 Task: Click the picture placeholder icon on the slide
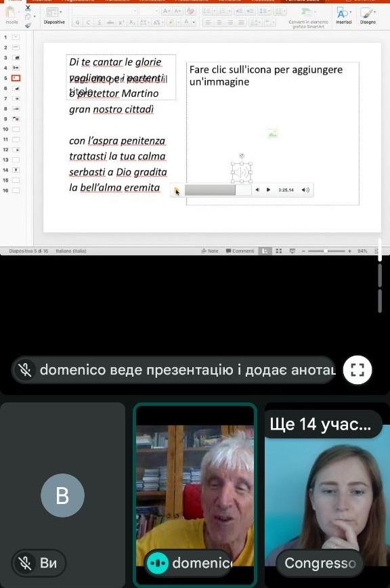click(272, 133)
